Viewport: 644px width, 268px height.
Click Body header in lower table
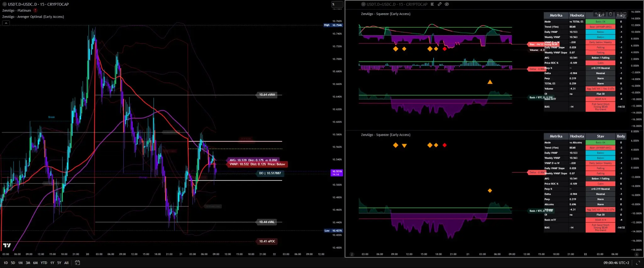[621, 136]
